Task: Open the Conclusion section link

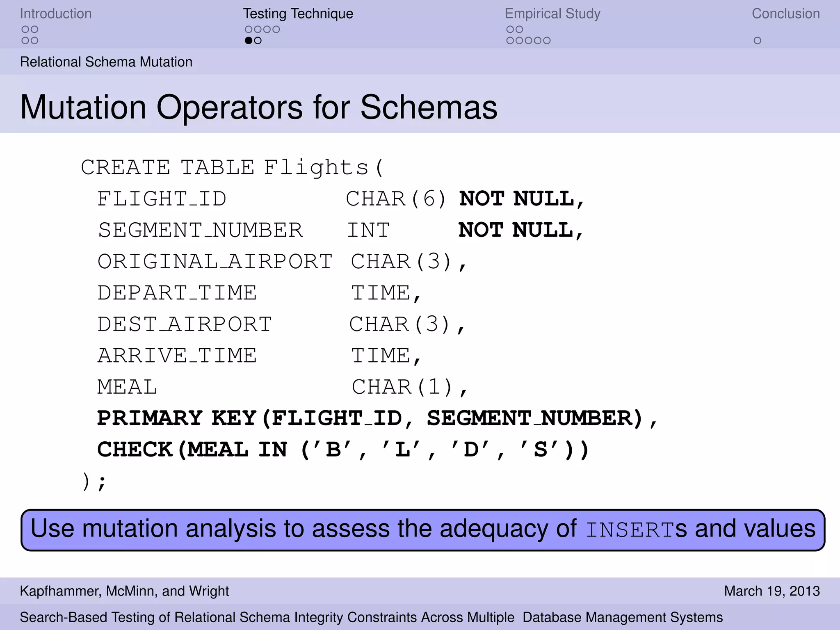Action: tap(786, 14)
